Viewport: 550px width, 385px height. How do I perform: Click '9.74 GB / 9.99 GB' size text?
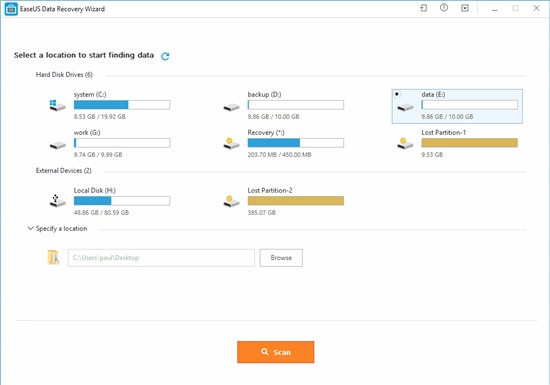click(98, 155)
